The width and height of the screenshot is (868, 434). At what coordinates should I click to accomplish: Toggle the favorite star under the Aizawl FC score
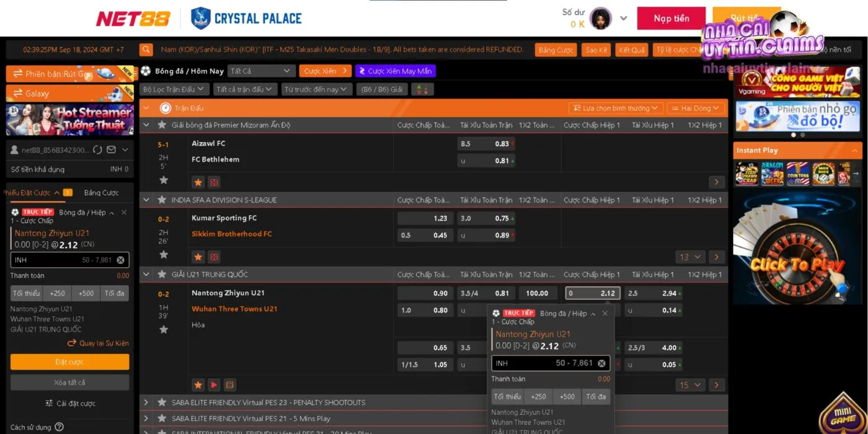tap(164, 180)
